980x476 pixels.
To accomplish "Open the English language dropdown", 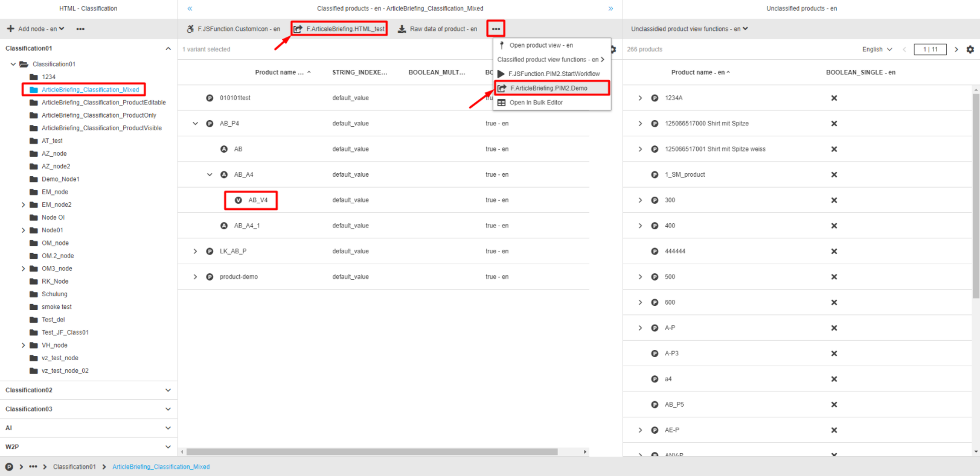I will coord(877,49).
